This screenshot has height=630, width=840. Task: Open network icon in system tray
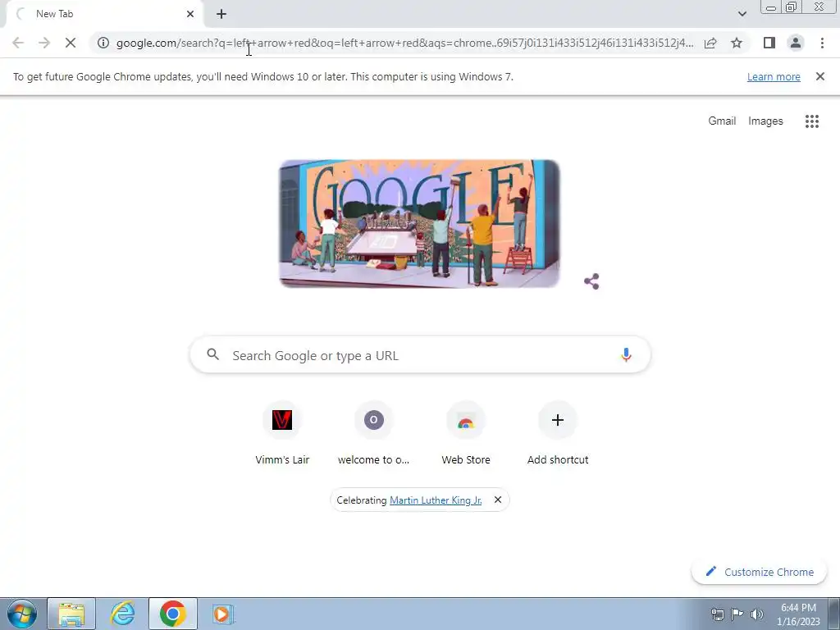[x=717, y=614]
